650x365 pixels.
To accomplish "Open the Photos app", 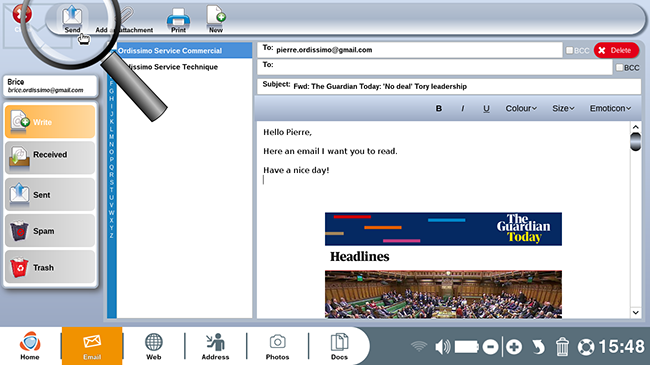I will [277, 346].
